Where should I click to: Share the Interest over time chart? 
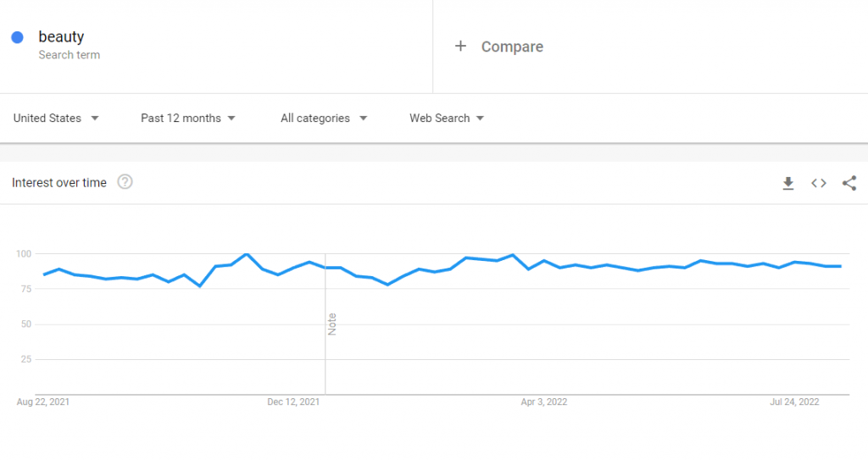849,183
